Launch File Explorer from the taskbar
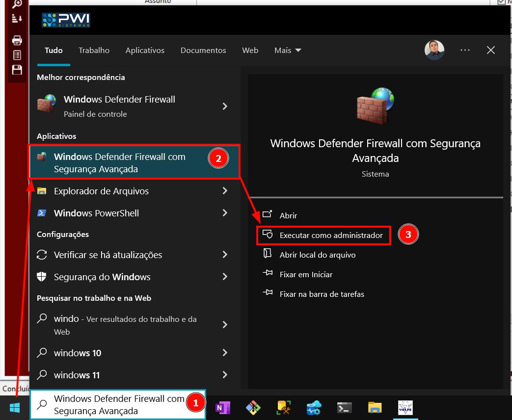This screenshot has height=420, width=512. (x=375, y=407)
